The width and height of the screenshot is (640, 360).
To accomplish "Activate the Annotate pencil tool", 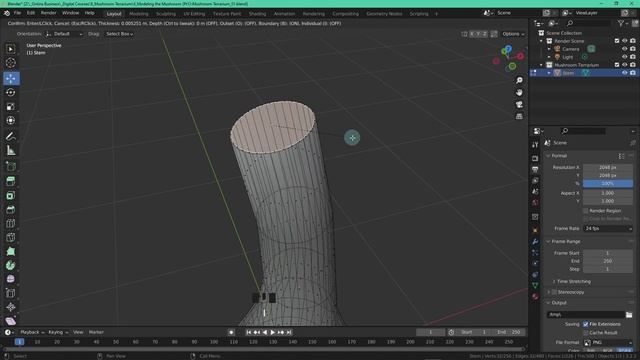I will point(11,136).
